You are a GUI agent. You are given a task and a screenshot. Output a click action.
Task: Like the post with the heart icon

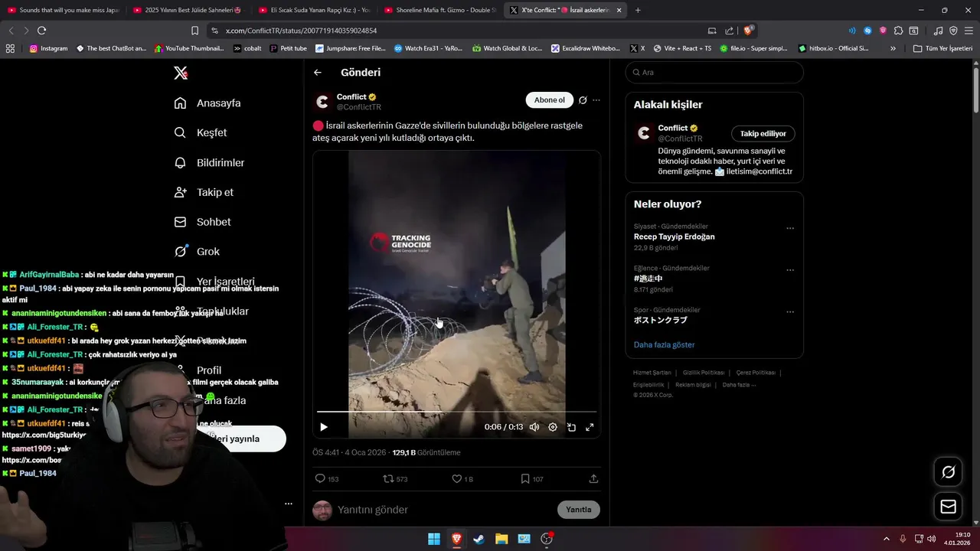(x=457, y=479)
